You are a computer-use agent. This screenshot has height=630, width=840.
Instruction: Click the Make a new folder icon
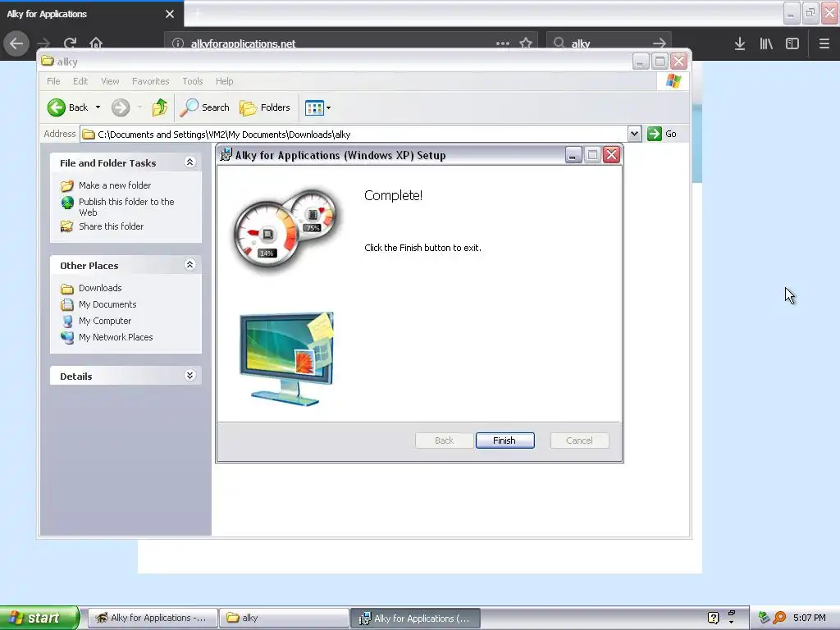[x=67, y=186]
